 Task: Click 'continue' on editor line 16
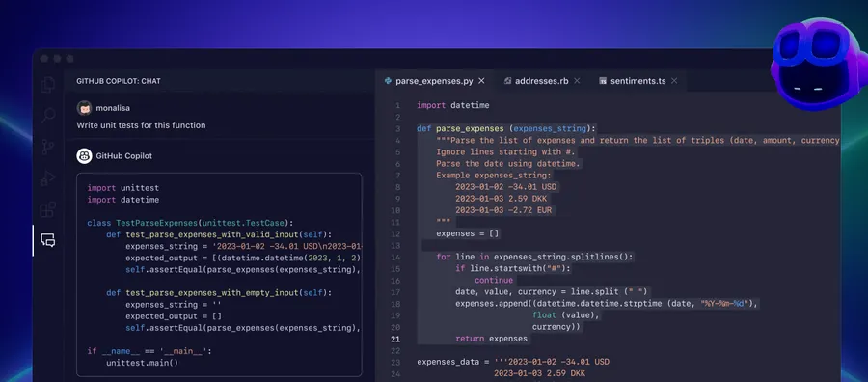(x=494, y=280)
